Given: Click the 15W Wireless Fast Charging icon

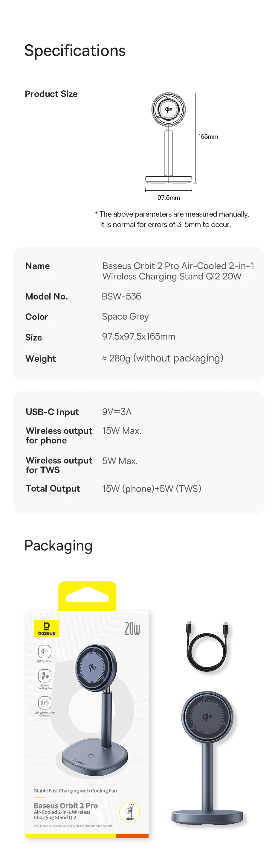Looking at the screenshot, I should tap(45, 703).
